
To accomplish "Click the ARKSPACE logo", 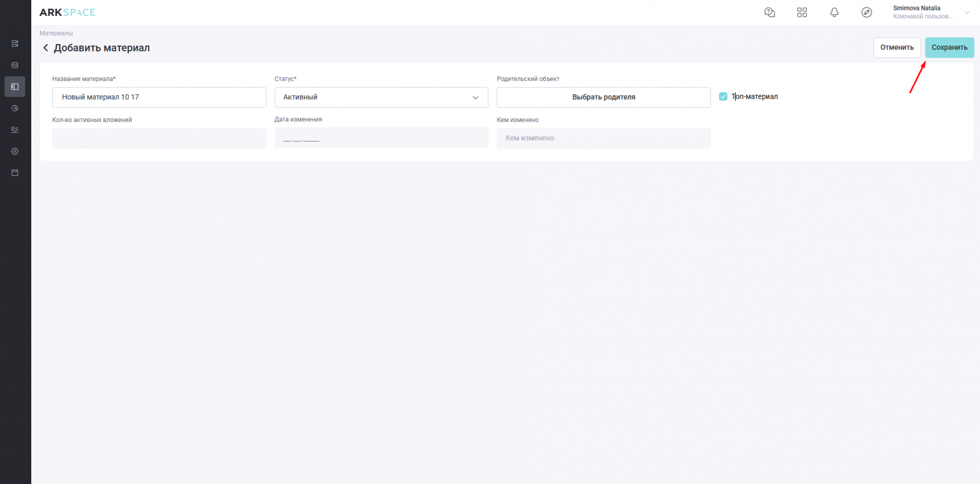I will 67,12.
